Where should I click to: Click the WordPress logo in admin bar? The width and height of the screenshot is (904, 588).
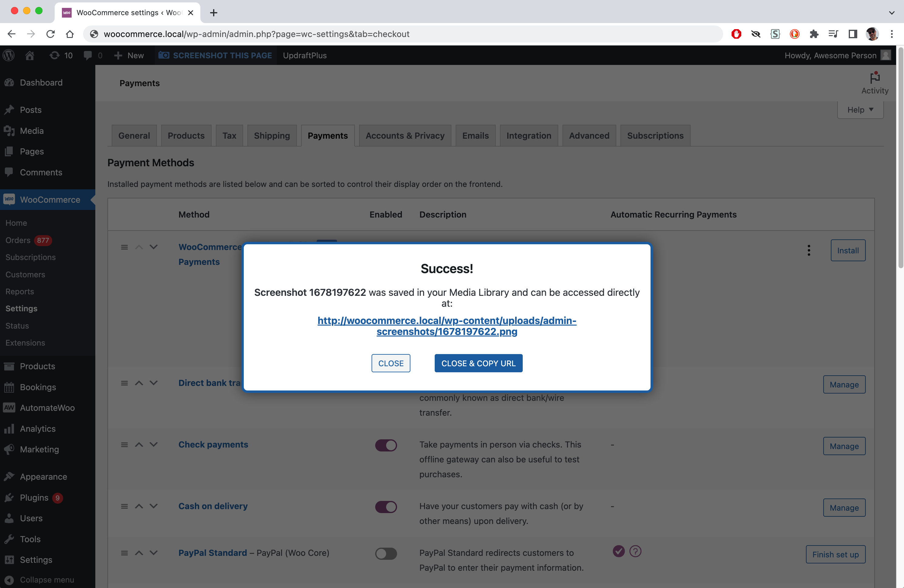tap(9, 56)
